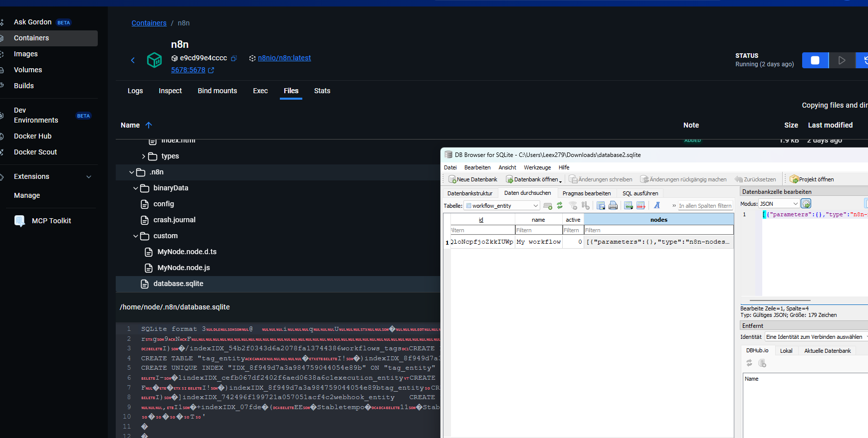
Task: Select the MyNode.node.d.ts file
Action: 187,252
